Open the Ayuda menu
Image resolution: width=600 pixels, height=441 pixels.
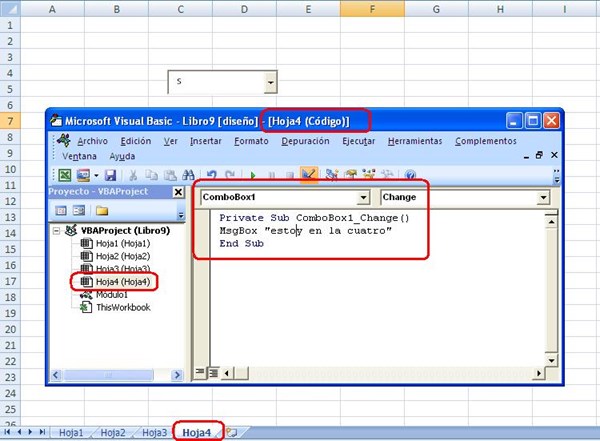[x=122, y=156]
